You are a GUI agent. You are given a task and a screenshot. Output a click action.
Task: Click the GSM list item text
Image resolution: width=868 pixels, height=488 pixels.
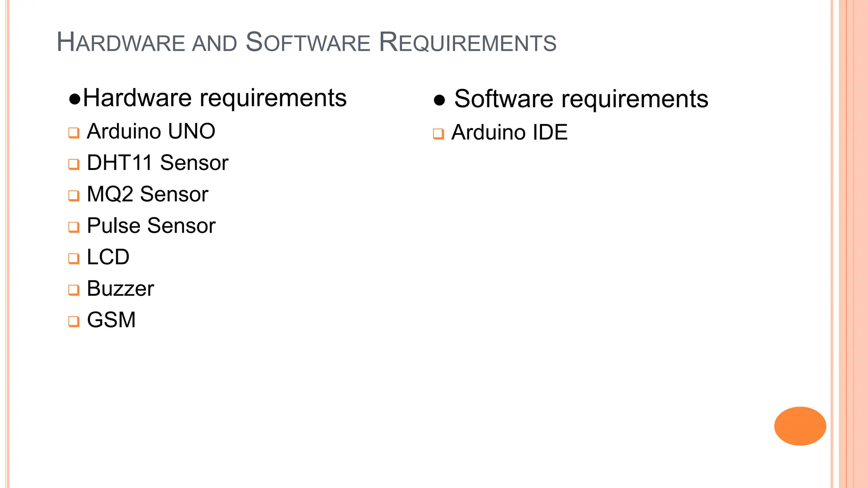point(111,320)
